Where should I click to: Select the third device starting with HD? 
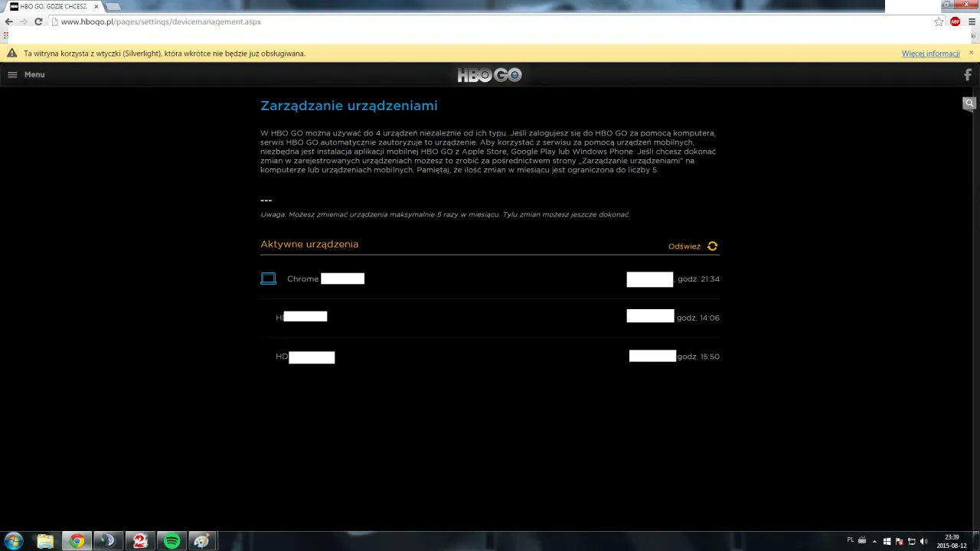click(x=490, y=357)
